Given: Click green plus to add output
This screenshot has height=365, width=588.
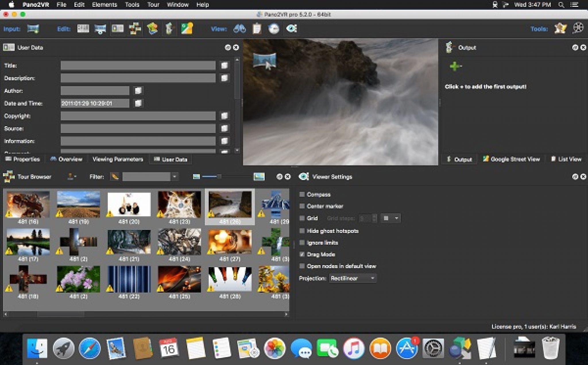Looking at the screenshot, I should pyautogui.click(x=454, y=66).
